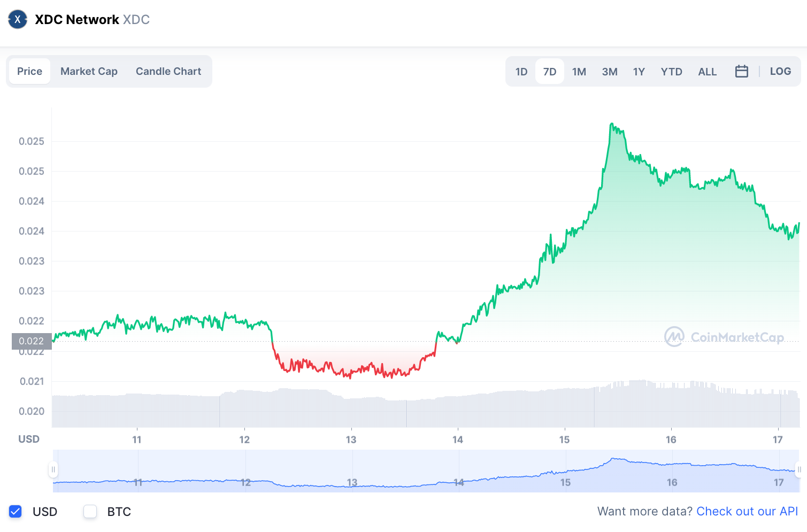
Task: Grab the right range selector handle
Action: click(x=799, y=469)
